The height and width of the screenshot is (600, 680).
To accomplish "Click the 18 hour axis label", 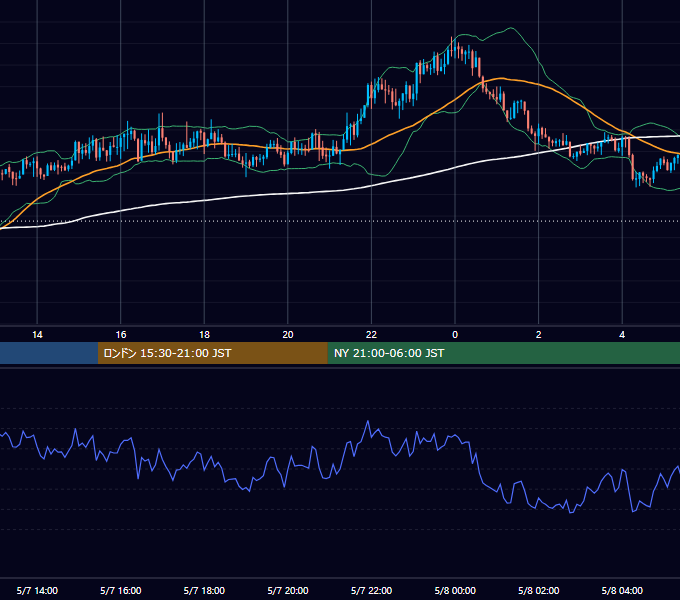I will 204,335.
